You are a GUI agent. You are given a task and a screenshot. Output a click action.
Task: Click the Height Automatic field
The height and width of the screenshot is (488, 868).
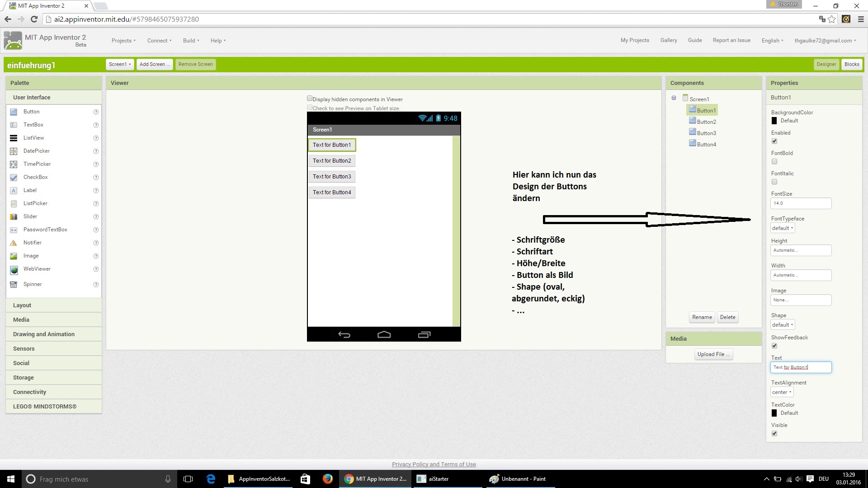pyautogui.click(x=801, y=250)
